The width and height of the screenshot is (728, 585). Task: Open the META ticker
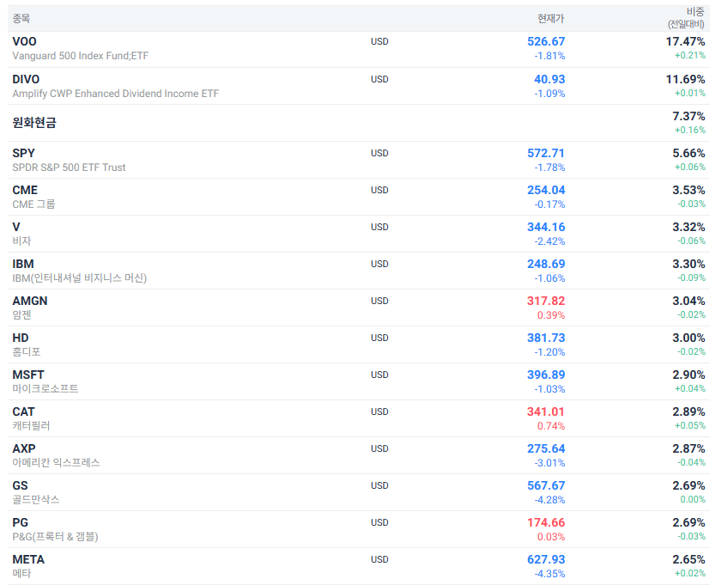(28, 559)
